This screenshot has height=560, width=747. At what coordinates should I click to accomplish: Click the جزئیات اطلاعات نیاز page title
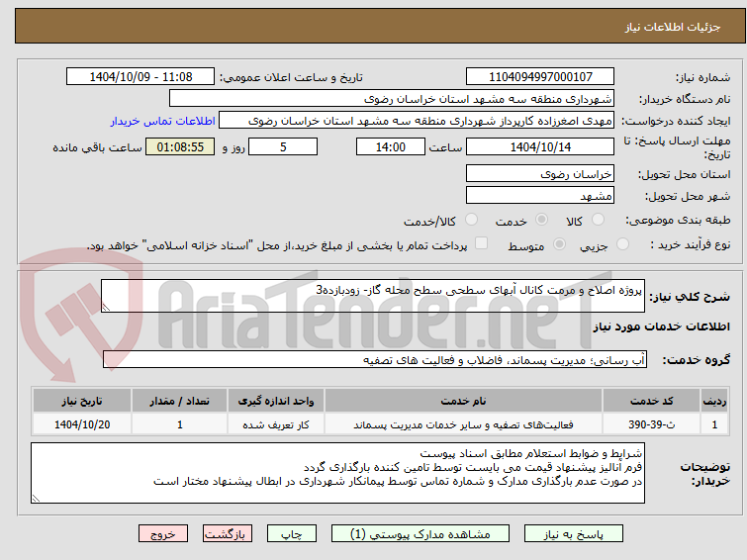[672, 27]
